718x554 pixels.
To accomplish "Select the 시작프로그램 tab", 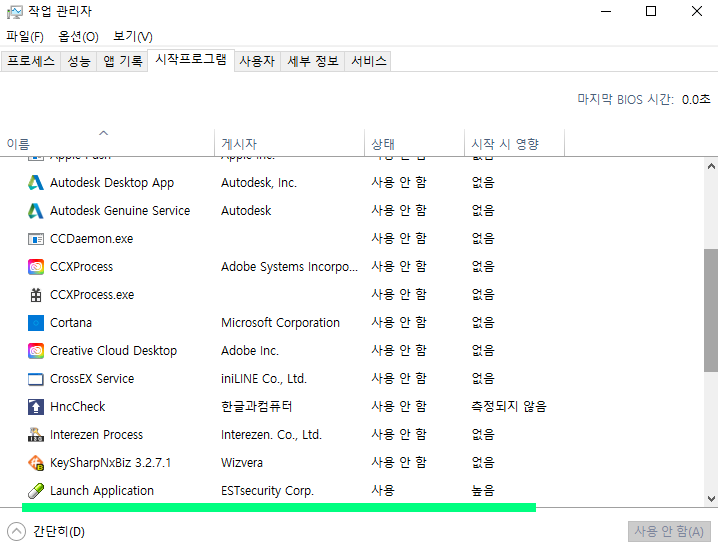I will point(191,60).
